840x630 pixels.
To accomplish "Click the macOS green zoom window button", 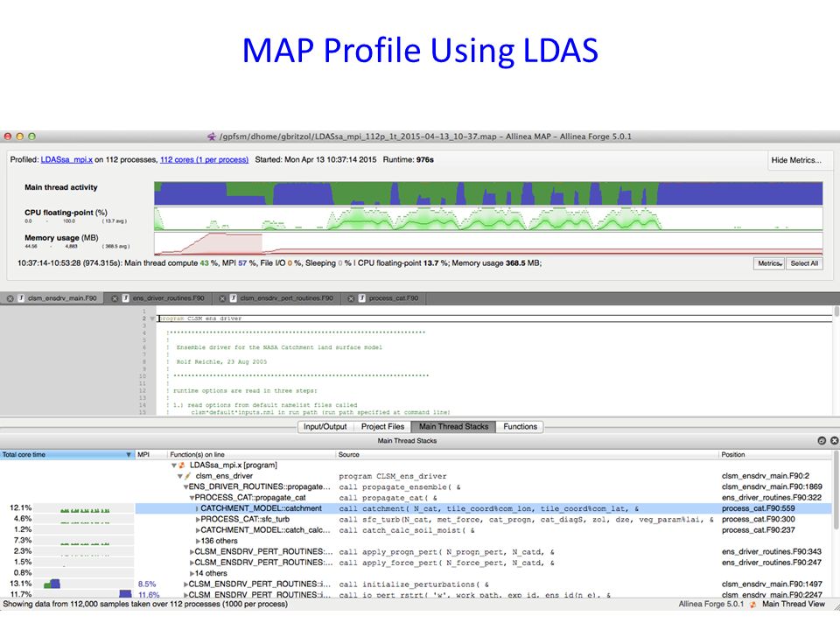I will (x=31, y=136).
